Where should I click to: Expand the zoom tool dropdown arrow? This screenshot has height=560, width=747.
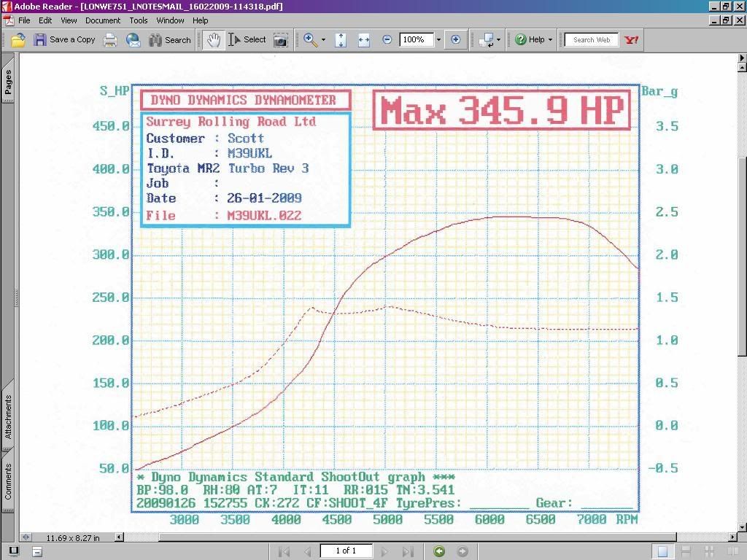tap(323, 40)
